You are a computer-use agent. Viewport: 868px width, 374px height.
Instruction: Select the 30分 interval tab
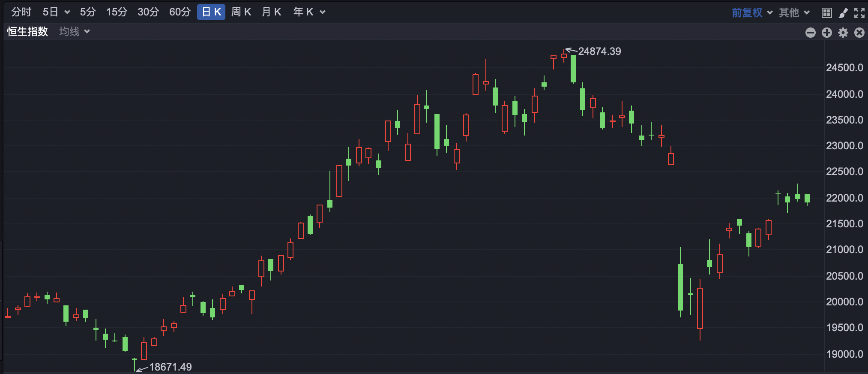coord(148,12)
